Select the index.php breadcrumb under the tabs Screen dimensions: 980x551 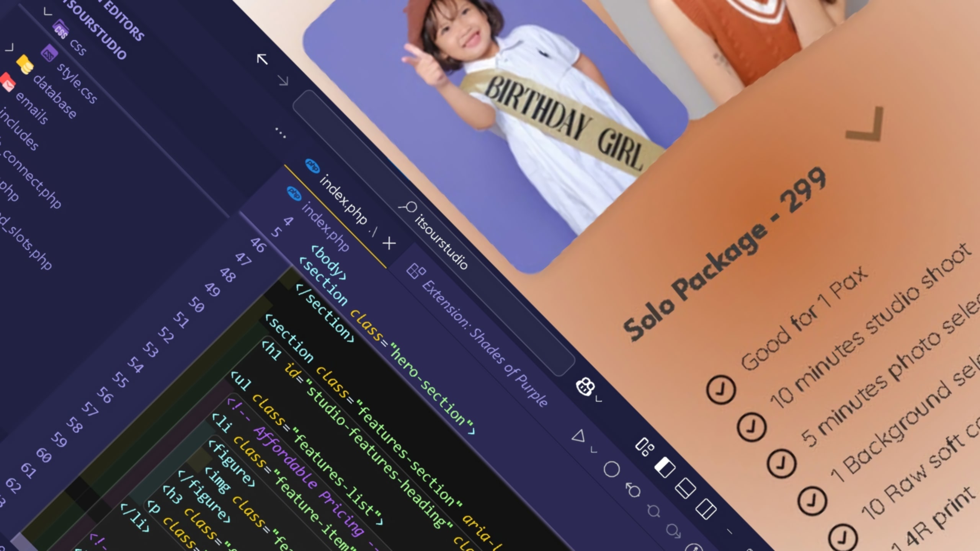coord(325,227)
